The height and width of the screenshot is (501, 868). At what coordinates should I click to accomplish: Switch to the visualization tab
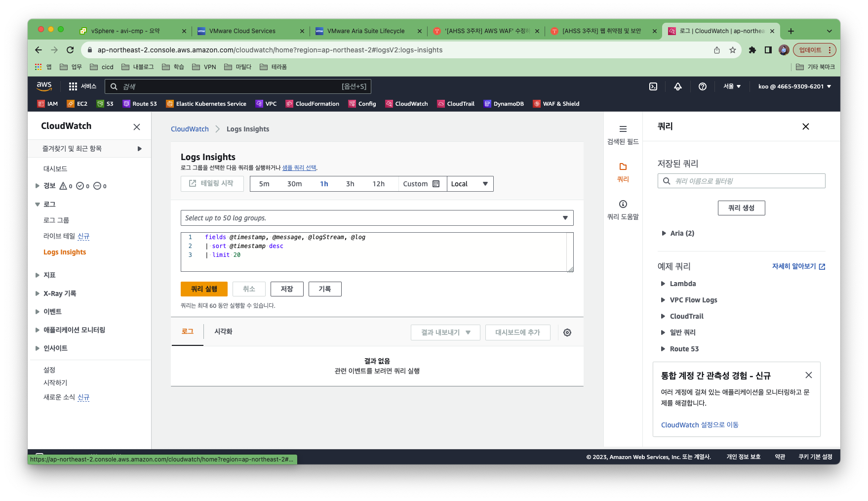click(223, 332)
